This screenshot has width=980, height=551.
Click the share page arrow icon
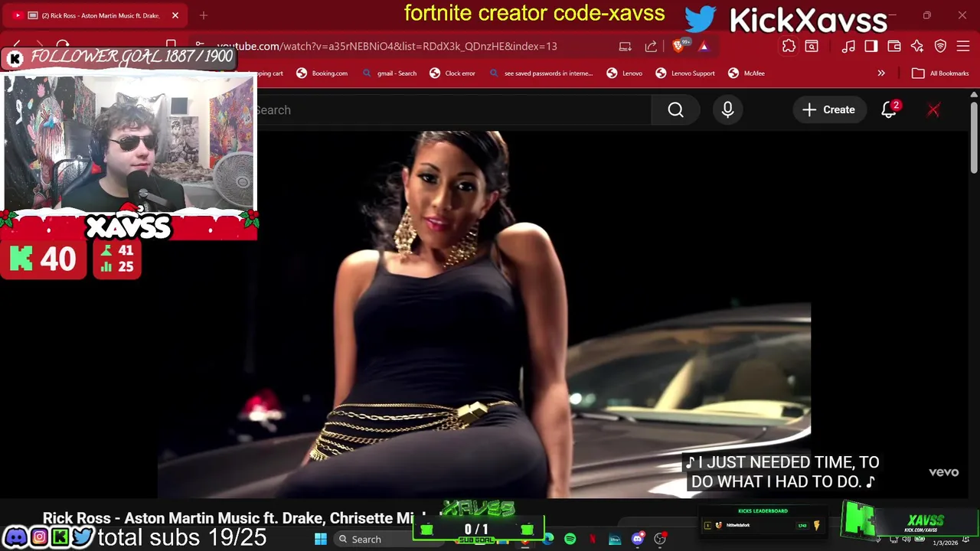pos(651,47)
